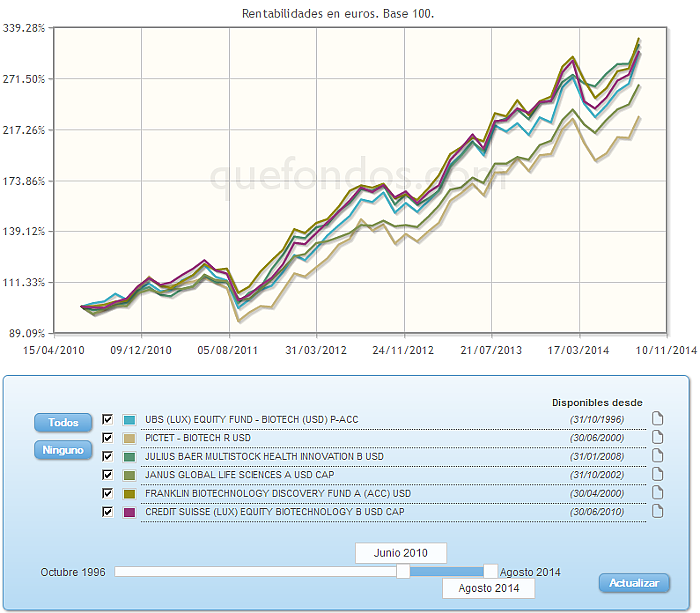700x613 pixels.
Task: Open document icon for PICTET - BIOTECH R USD
Action: [x=657, y=437]
